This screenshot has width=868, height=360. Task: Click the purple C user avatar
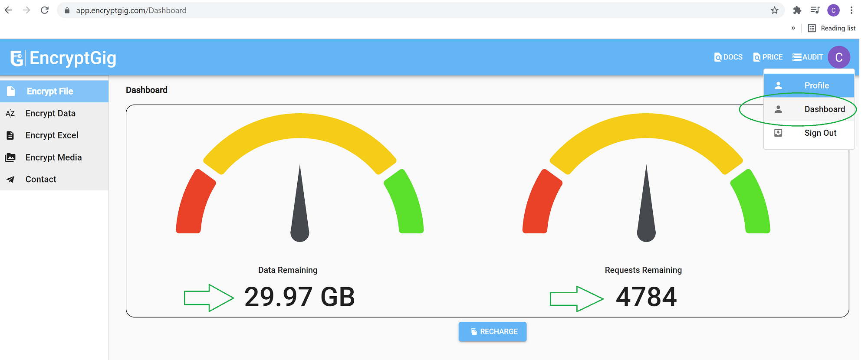(839, 57)
